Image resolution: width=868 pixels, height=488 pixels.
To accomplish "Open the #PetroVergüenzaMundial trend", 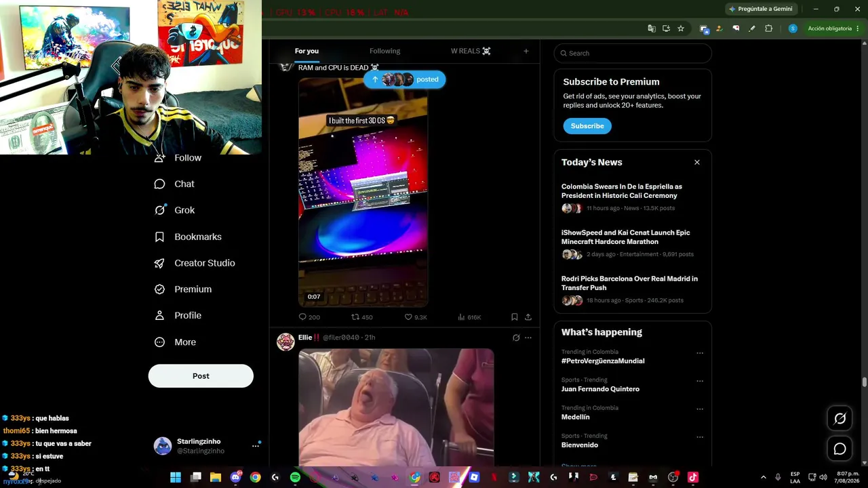I will click(603, 361).
